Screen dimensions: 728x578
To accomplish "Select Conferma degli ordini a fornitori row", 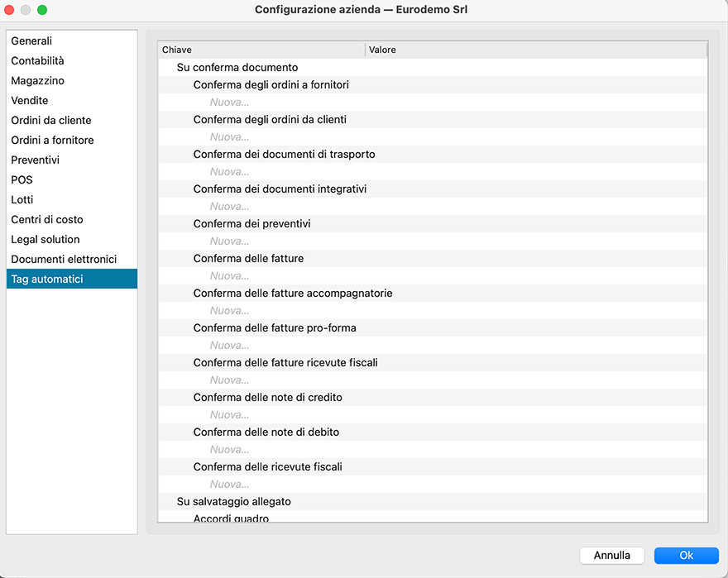I will (271, 84).
